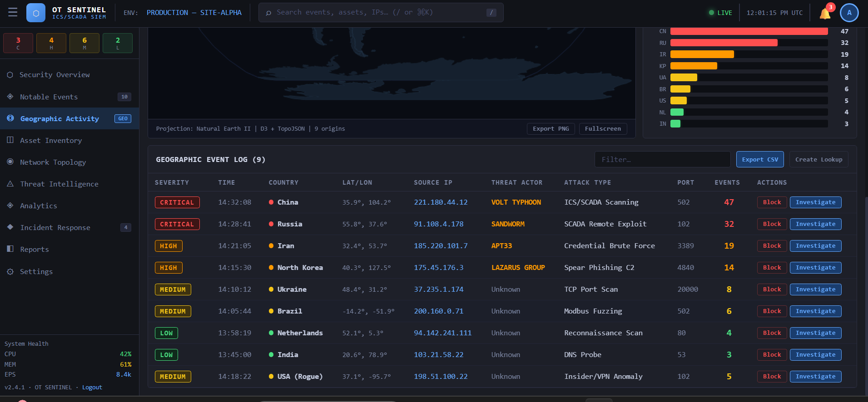Block the China source IP
This screenshot has height=402, width=868.
click(772, 202)
